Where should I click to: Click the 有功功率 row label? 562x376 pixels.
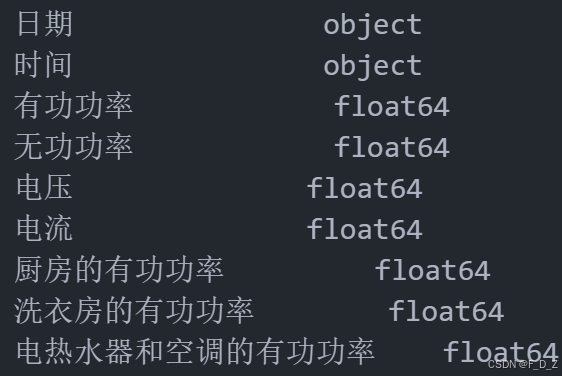[x=73, y=106]
